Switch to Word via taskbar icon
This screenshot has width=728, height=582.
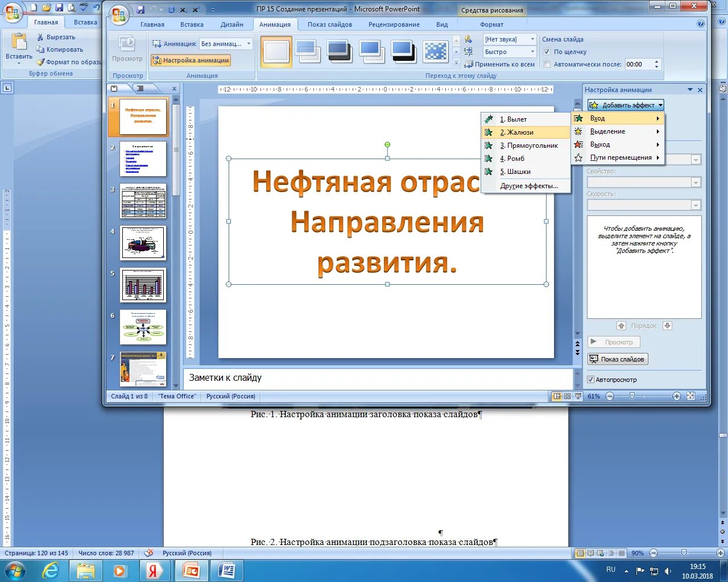click(227, 571)
